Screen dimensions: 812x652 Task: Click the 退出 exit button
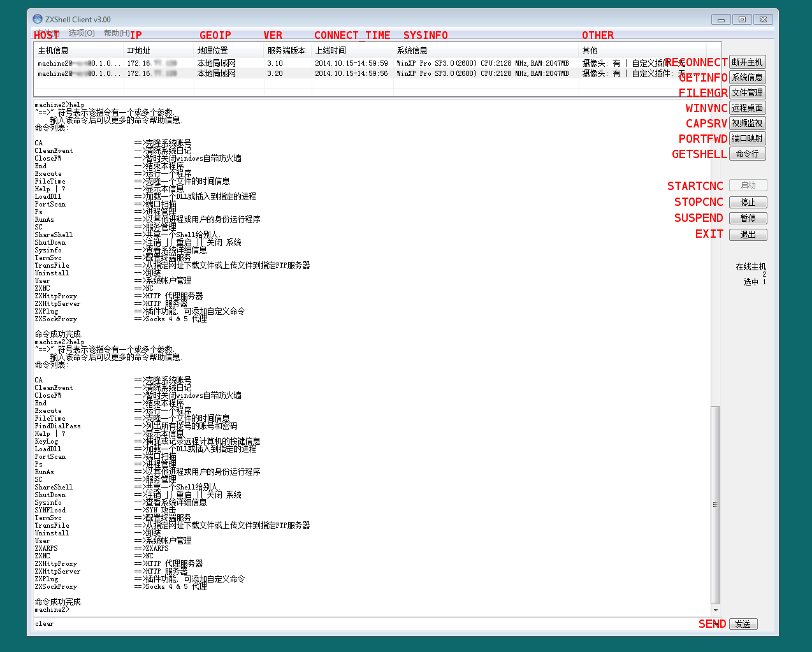pos(748,235)
